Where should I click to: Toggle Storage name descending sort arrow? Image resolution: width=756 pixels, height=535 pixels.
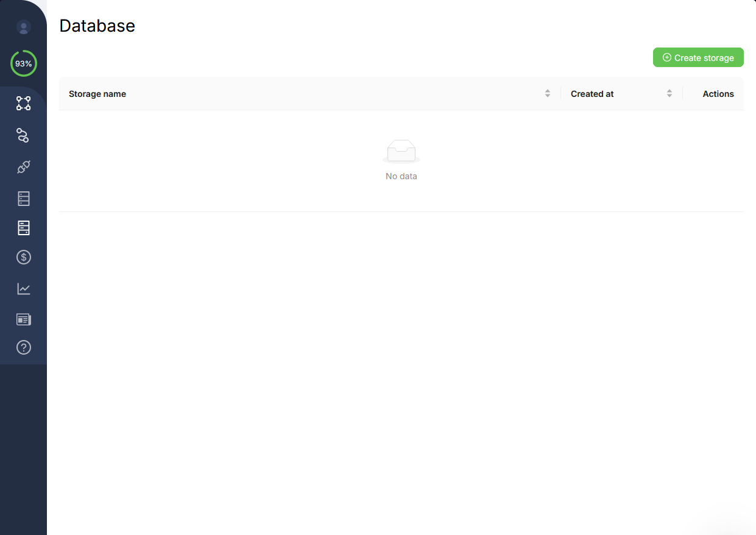click(x=547, y=96)
